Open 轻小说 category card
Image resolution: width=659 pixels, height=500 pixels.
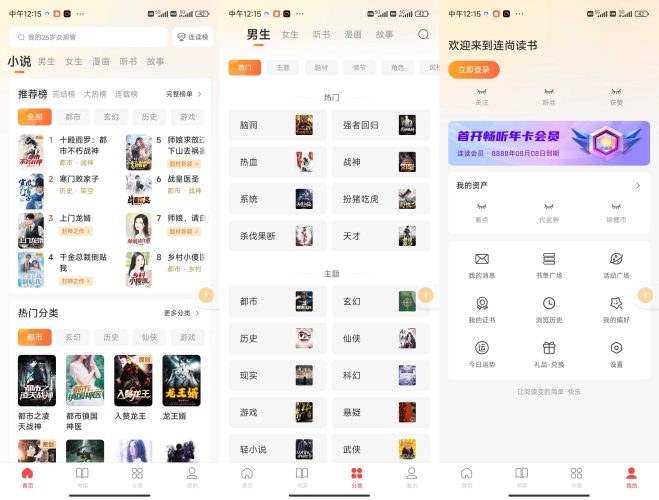277,449
